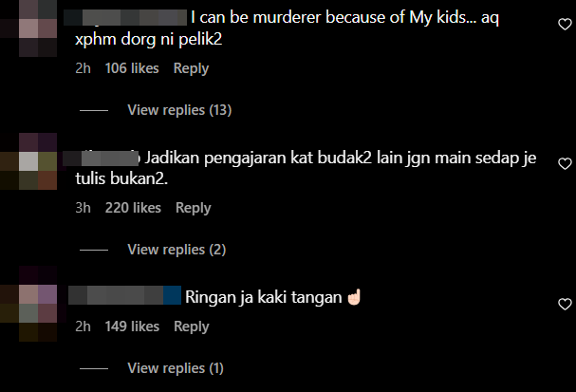The image size is (576, 392).
Task: Open username of 'Ringan ja' comment author
Action: tap(125, 295)
